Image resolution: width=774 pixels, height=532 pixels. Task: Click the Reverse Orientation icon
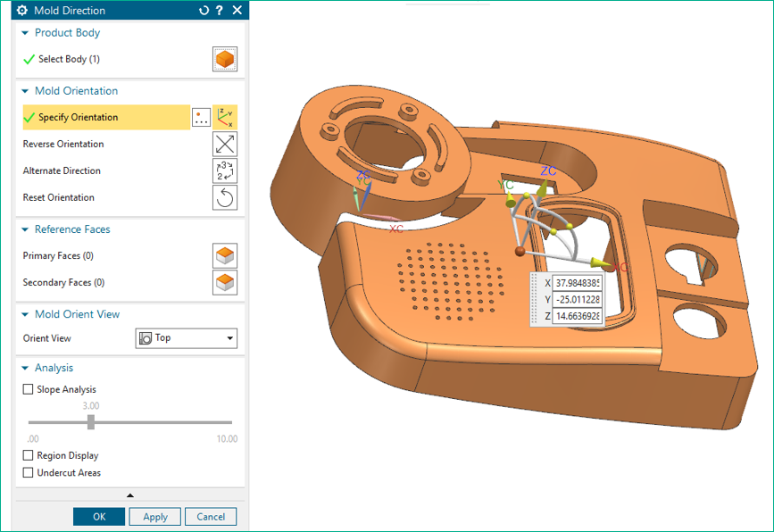click(x=224, y=144)
